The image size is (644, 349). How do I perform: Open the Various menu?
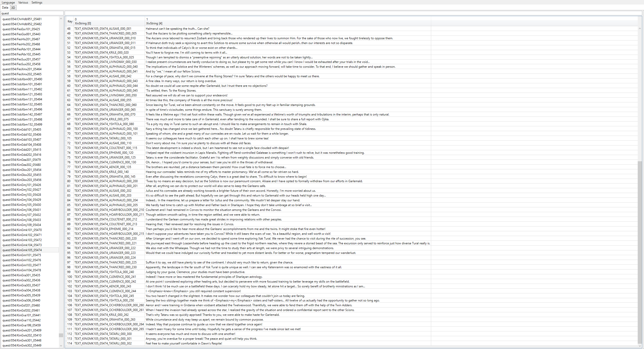23,3
